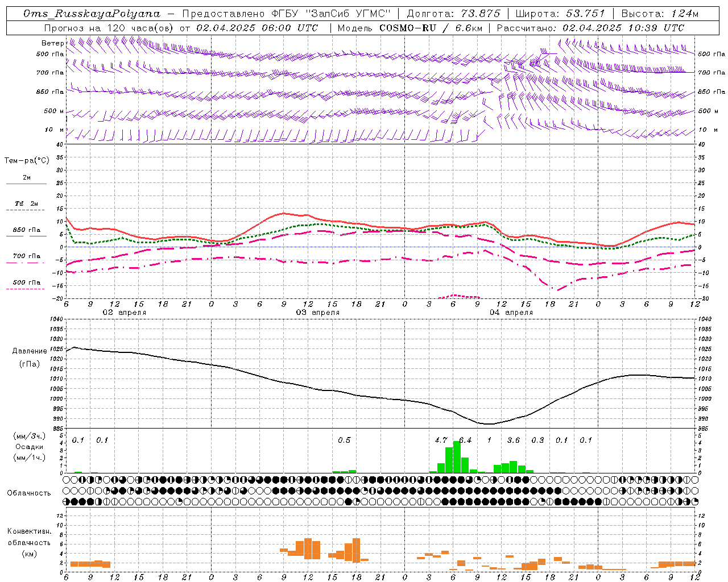728x582 pixels.
Task: Click the '500 м' wind level label on left
Action: coord(54,111)
